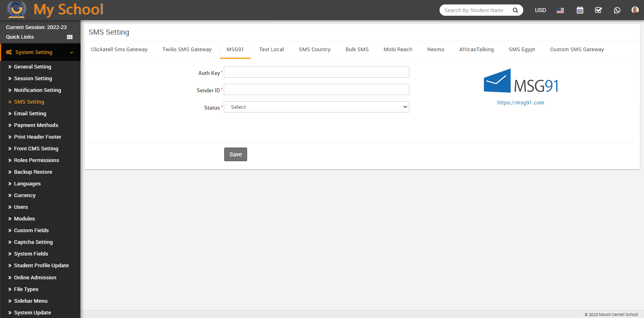This screenshot has width=644, height=318.
Task: Click the calendar icon in top bar
Action: (580, 10)
